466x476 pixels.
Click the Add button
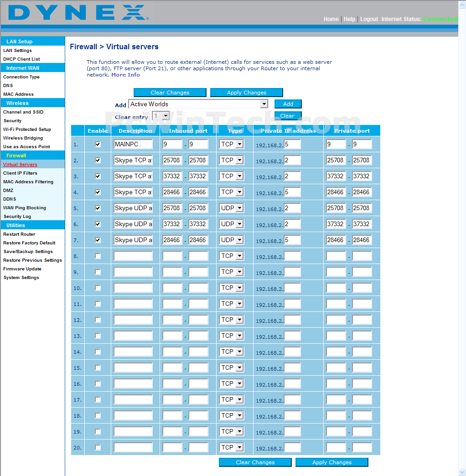[288, 104]
